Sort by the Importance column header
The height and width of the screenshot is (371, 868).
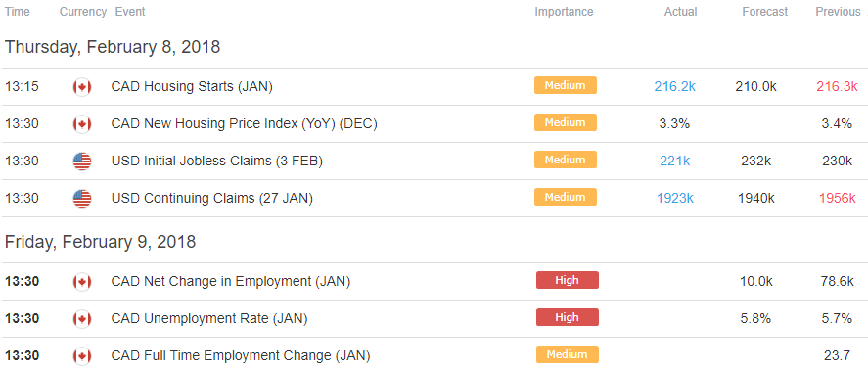tap(564, 12)
